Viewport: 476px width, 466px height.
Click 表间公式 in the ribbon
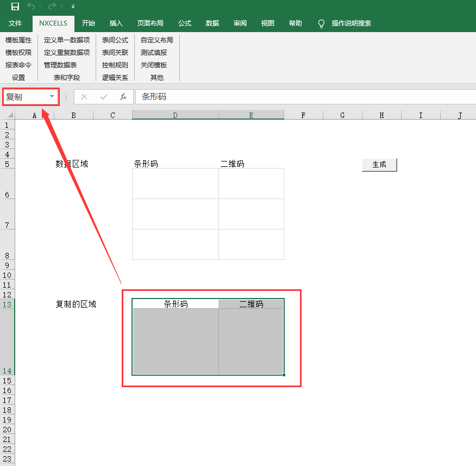pyautogui.click(x=115, y=40)
